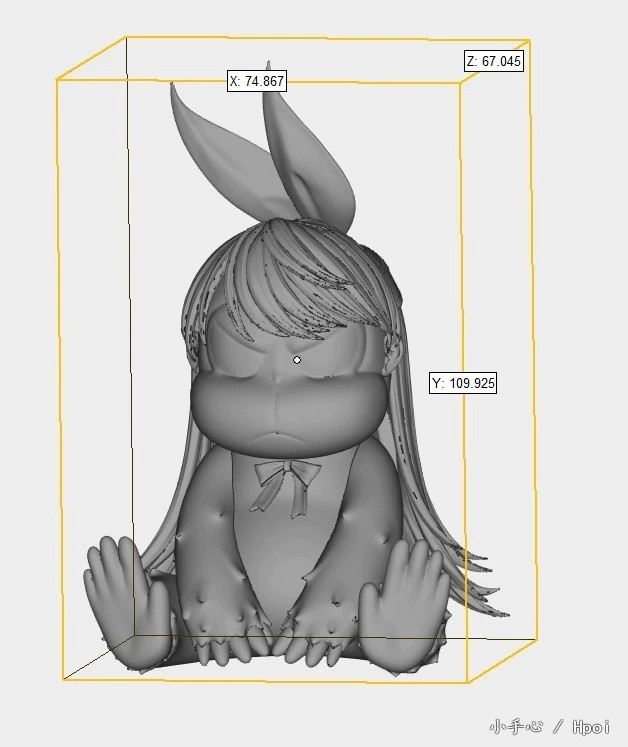Click the bounding box front top-left corner
Screen dimensions: 628x747
tap(57, 79)
